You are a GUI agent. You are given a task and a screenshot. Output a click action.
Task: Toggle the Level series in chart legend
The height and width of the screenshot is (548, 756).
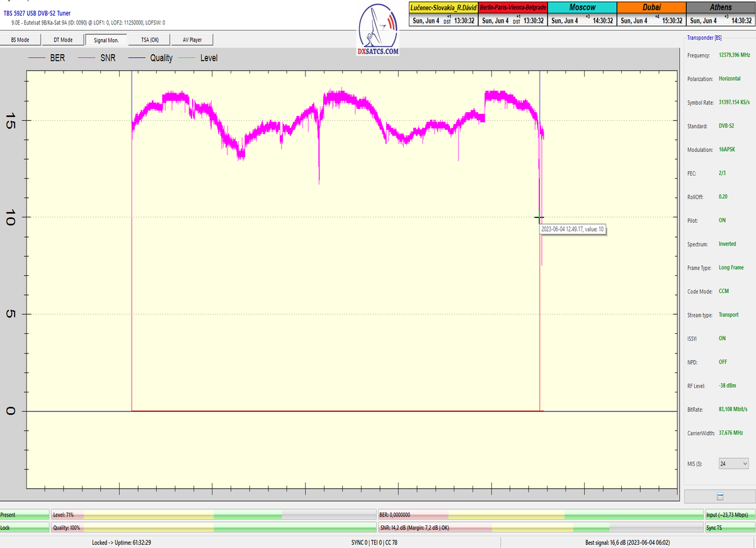[199, 58]
